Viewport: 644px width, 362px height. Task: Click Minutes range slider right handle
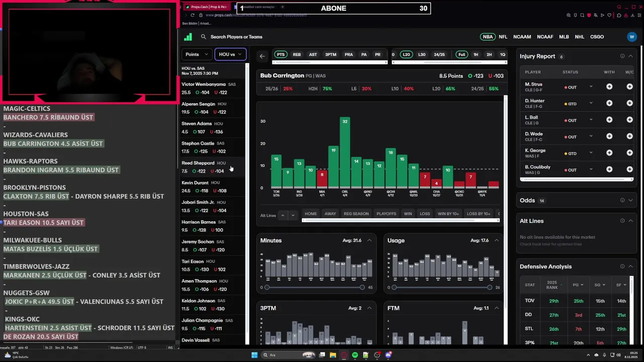coord(362,288)
